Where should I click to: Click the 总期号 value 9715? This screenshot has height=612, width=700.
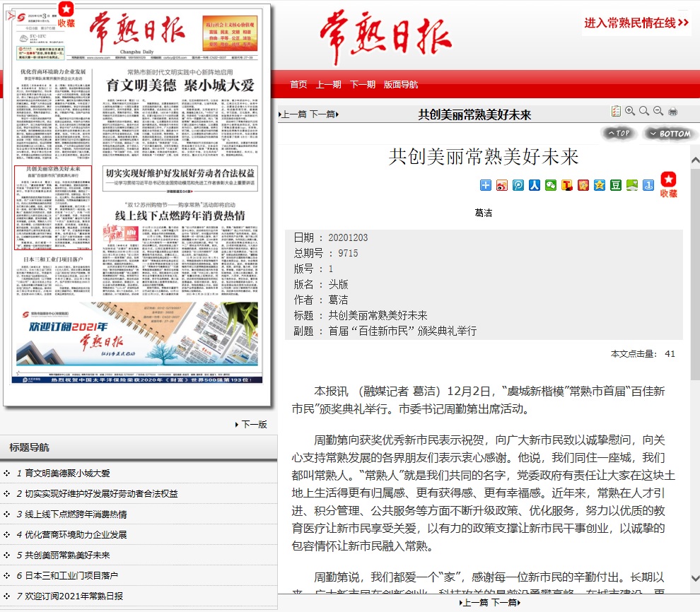pos(348,253)
